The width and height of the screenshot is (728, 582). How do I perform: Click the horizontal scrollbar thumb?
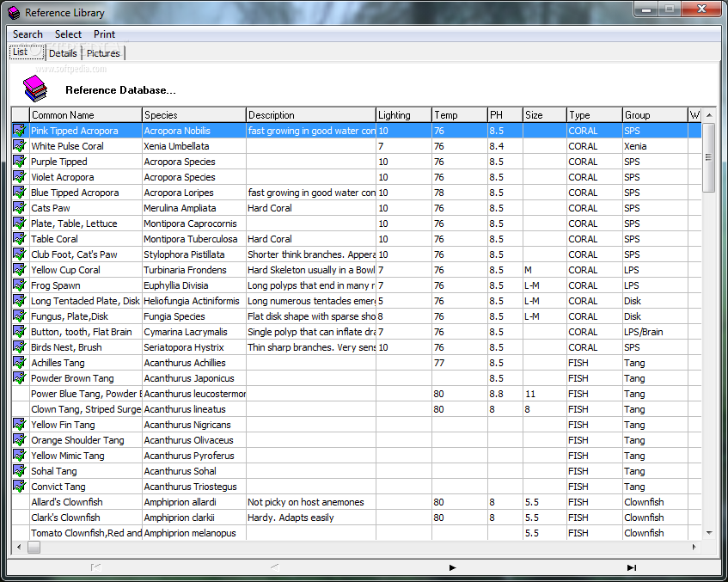(x=34, y=547)
